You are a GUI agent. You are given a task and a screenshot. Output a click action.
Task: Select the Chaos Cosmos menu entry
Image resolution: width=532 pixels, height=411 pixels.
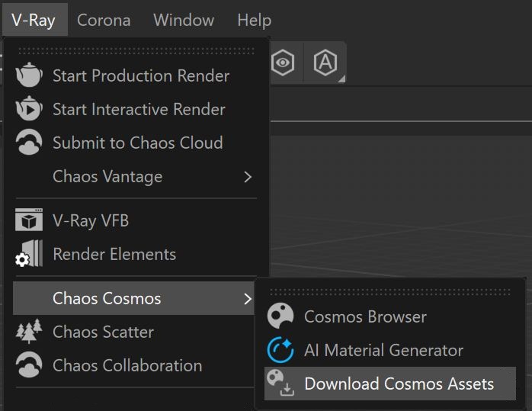pyautogui.click(x=133, y=298)
